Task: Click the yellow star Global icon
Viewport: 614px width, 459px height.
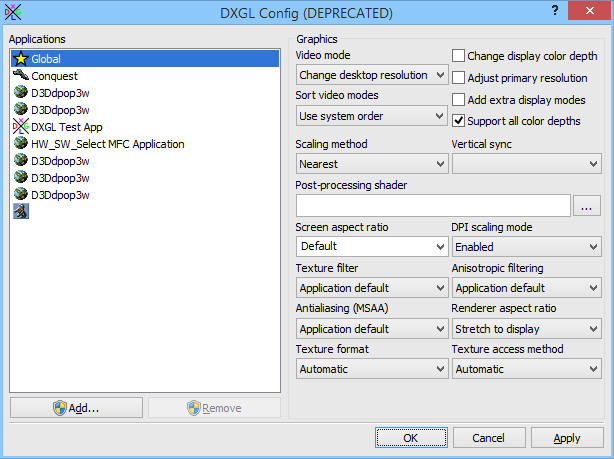Action: (20, 59)
